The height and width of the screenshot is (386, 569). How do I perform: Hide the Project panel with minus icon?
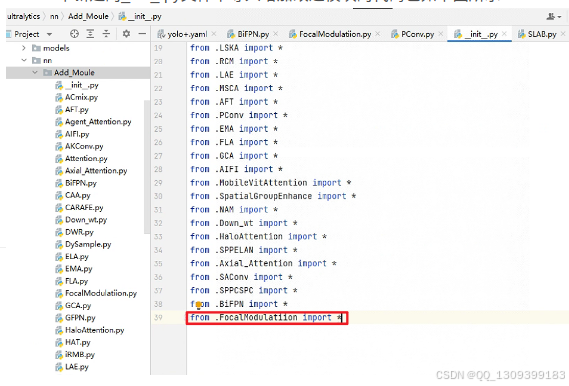(x=142, y=34)
